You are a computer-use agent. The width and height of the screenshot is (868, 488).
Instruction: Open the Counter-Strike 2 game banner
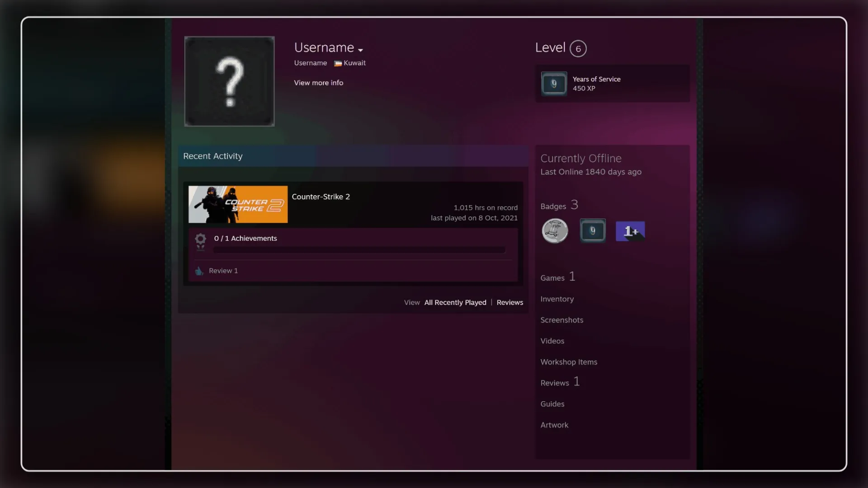point(238,204)
